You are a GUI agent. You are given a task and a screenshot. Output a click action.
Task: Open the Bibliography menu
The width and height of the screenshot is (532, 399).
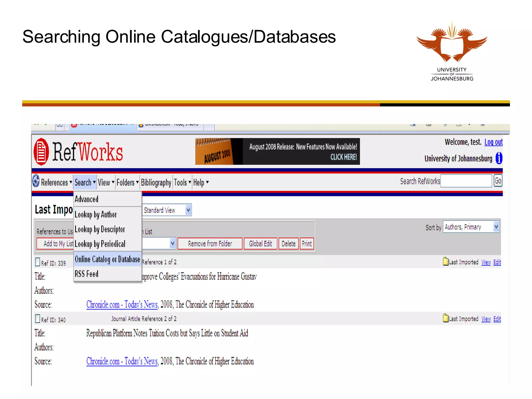[x=156, y=182]
